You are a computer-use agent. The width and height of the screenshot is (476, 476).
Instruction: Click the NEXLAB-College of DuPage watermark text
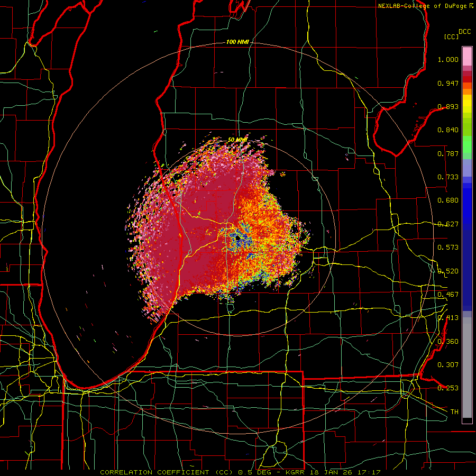422,6
